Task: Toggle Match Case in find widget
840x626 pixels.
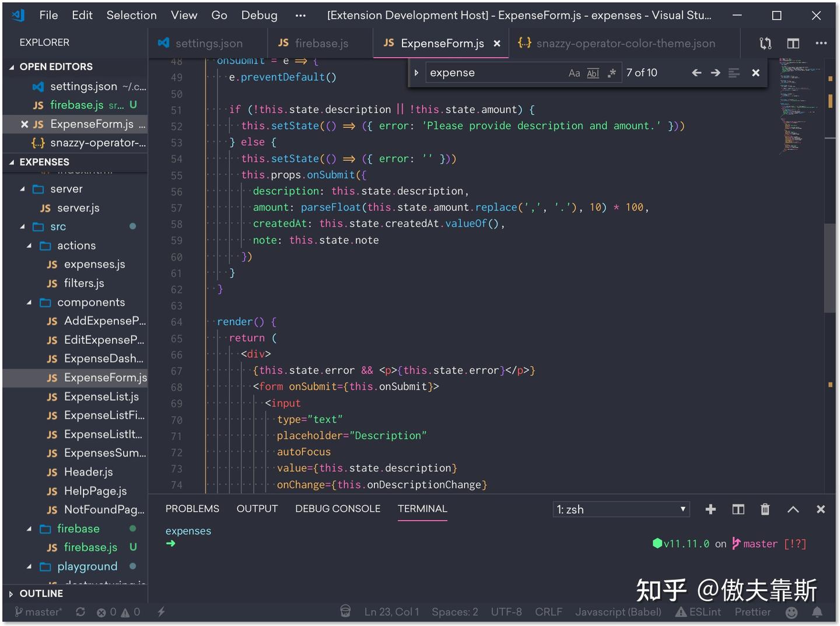Action: (x=574, y=73)
